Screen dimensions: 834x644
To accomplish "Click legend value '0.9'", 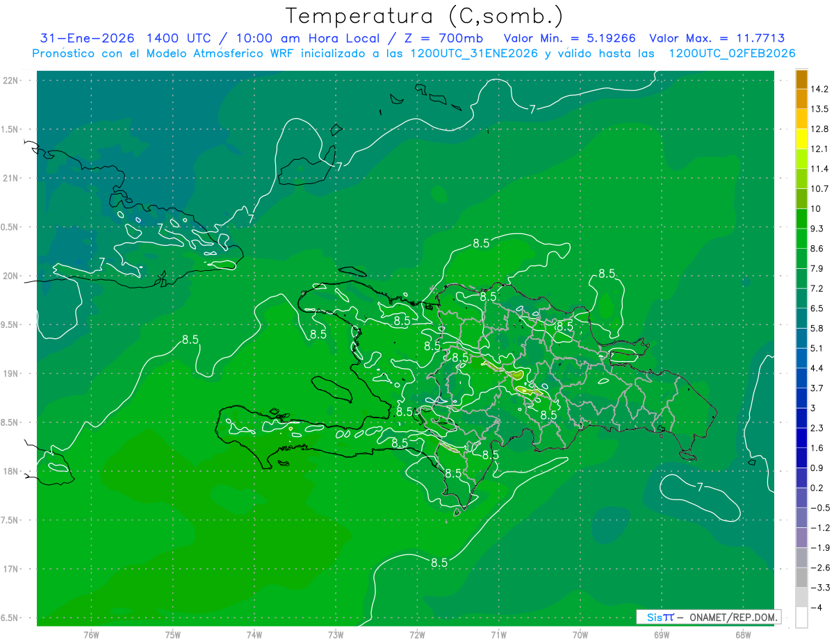I will pyautogui.click(x=817, y=468).
